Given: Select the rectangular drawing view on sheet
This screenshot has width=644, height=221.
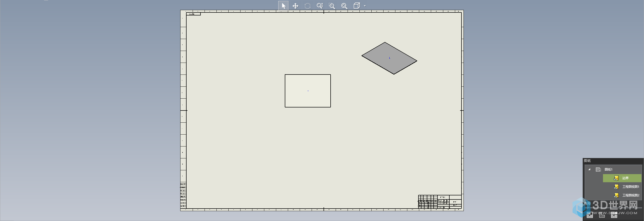Looking at the screenshot, I should tap(308, 91).
